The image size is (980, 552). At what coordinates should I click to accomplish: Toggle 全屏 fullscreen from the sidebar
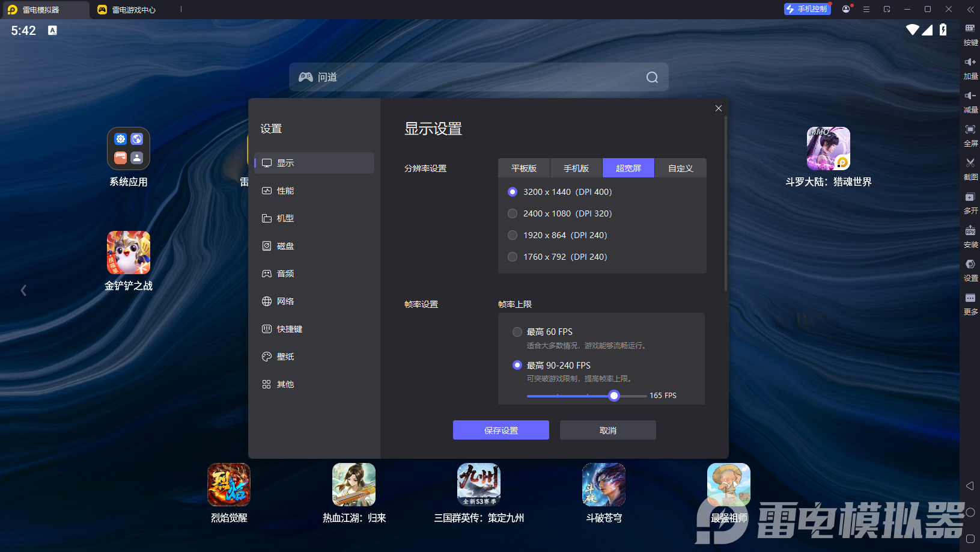[x=970, y=135]
